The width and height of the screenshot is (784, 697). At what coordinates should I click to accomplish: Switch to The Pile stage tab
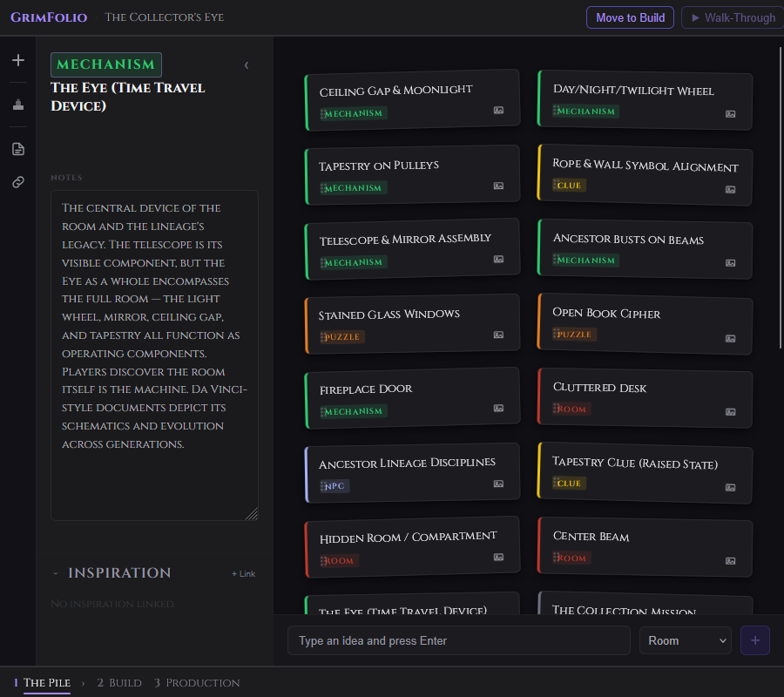click(43, 683)
